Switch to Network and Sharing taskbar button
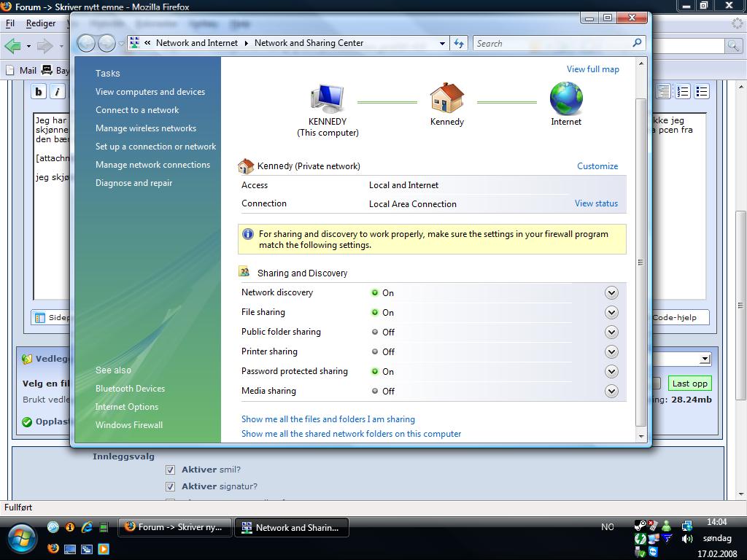The image size is (747, 560). pyautogui.click(x=292, y=527)
